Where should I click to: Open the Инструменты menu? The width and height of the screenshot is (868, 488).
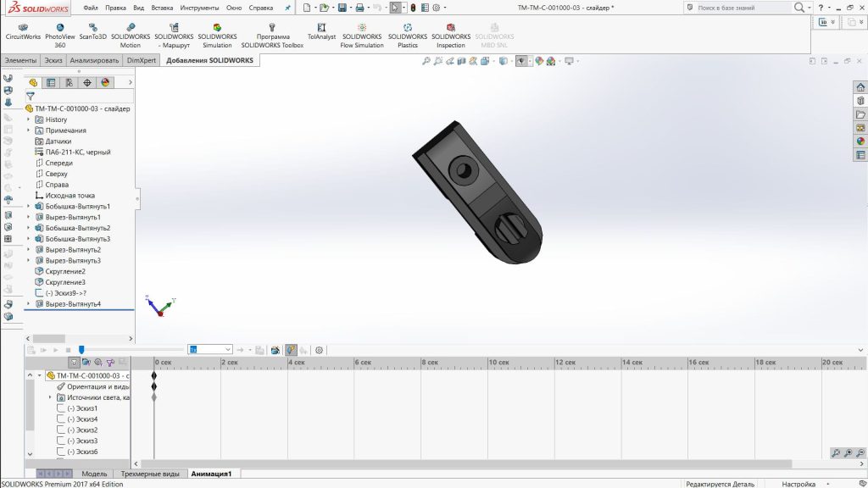199,8
